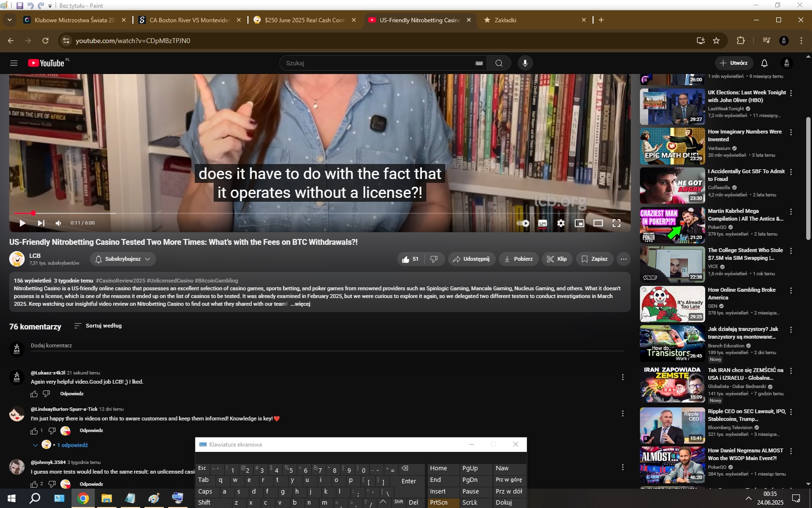Save video with Zapisz button
The image size is (812, 508).
594,259
